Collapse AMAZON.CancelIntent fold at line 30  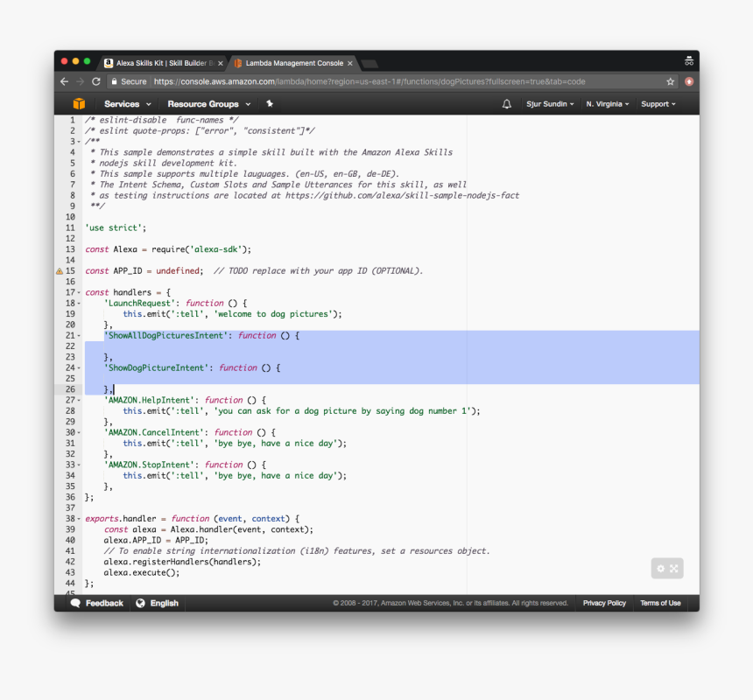pos(79,433)
